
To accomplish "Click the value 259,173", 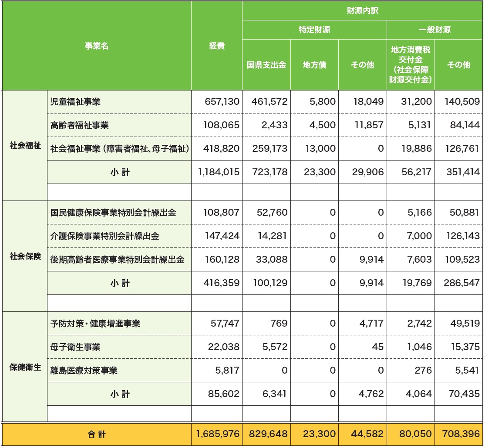I will pyautogui.click(x=270, y=149).
